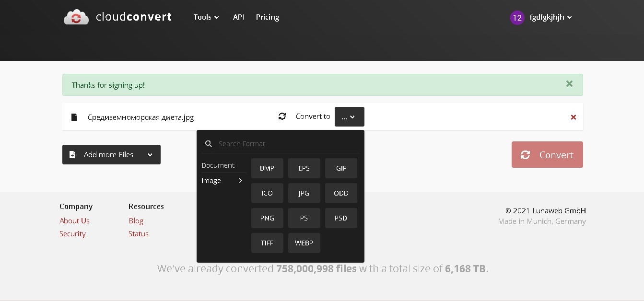Image resolution: width=644 pixels, height=301 pixels.
Task: Open the About Us footer link
Action: point(74,220)
